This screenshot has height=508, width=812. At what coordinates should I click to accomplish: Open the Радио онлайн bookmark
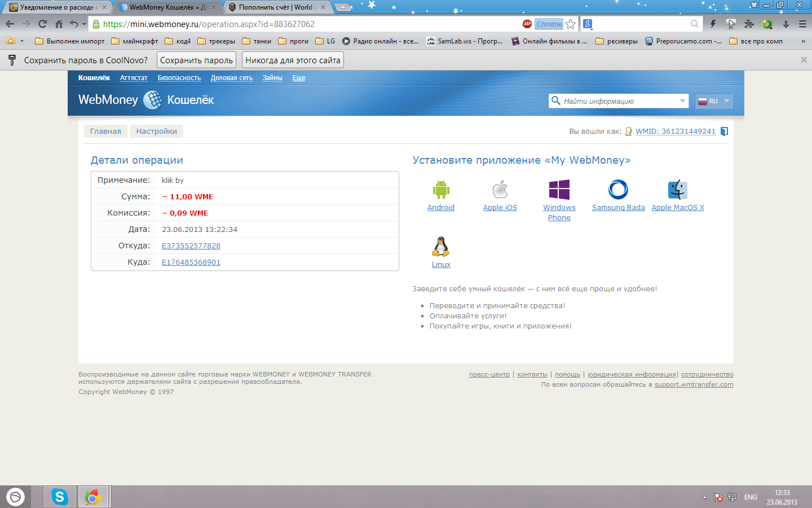pyautogui.click(x=380, y=41)
